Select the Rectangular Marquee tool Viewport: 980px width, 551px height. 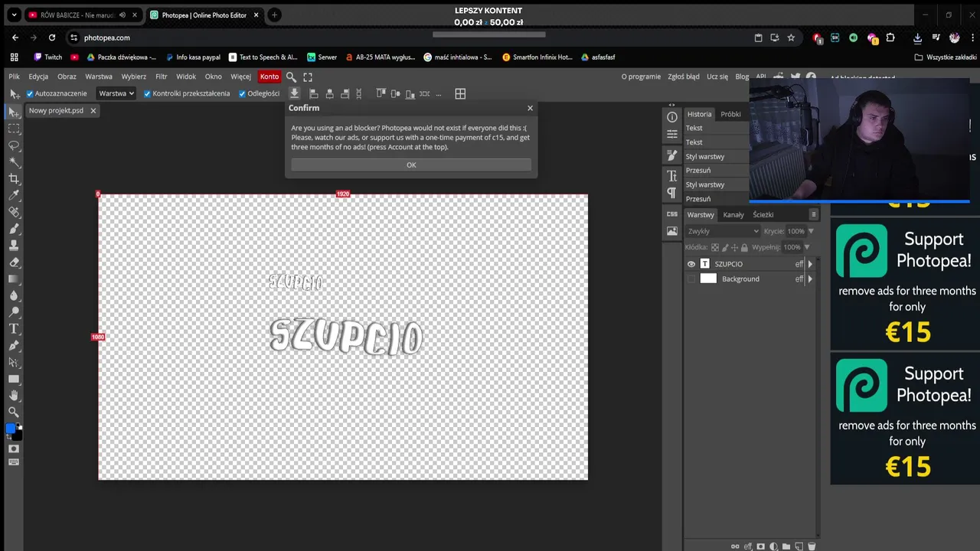[14, 129]
